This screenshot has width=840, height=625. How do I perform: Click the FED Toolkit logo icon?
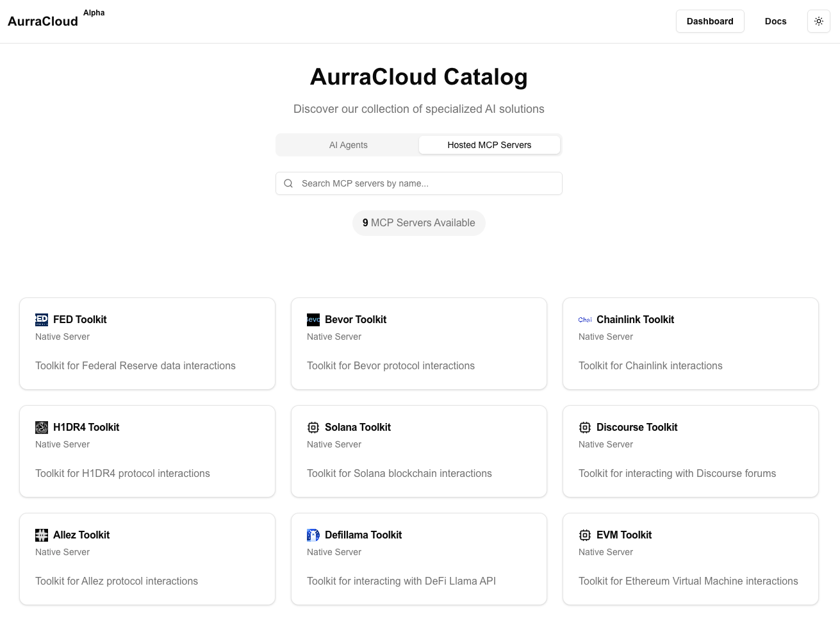pyautogui.click(x=42, y=319)
